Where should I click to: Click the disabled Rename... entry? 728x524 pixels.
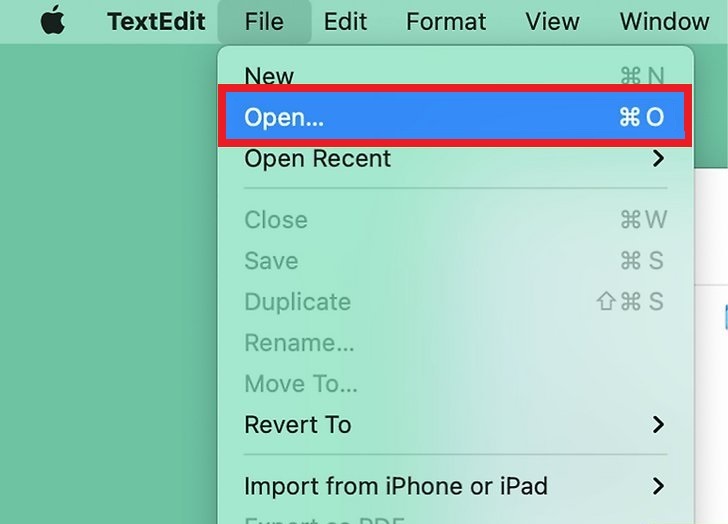pyautogui.click(x=299, y=343)
